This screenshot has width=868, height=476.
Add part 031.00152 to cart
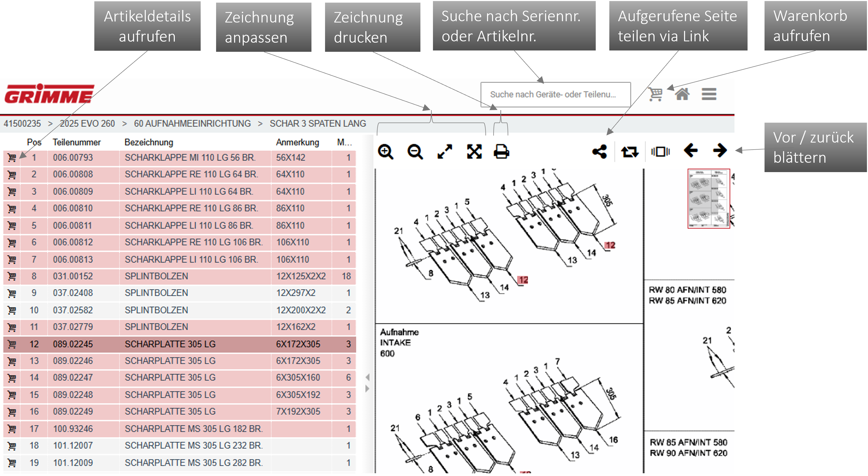[12, 276]
